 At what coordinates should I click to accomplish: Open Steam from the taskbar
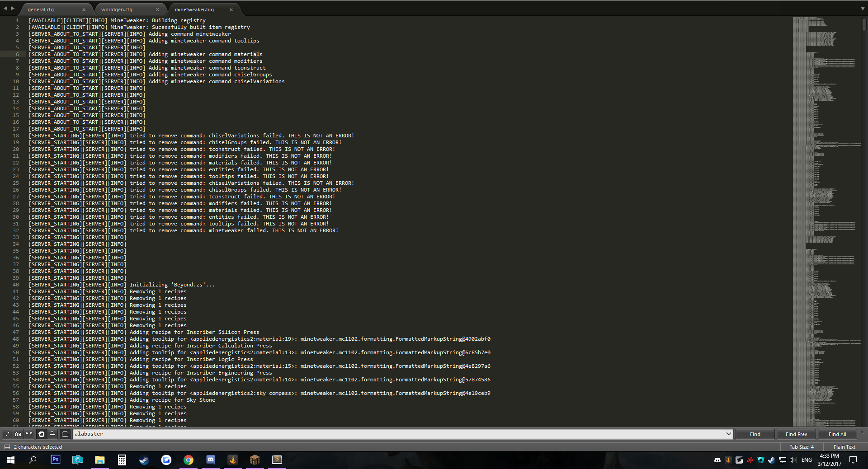144,460
